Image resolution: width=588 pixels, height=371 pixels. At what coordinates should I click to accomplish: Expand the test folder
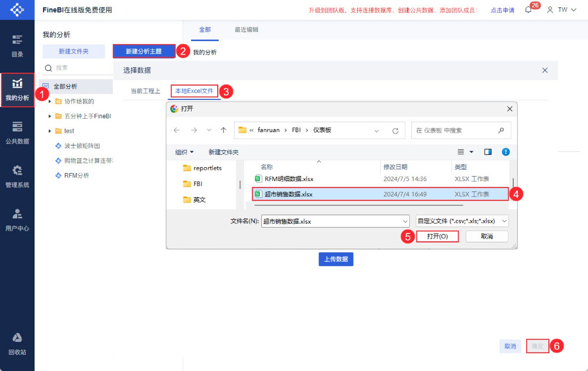50,131
